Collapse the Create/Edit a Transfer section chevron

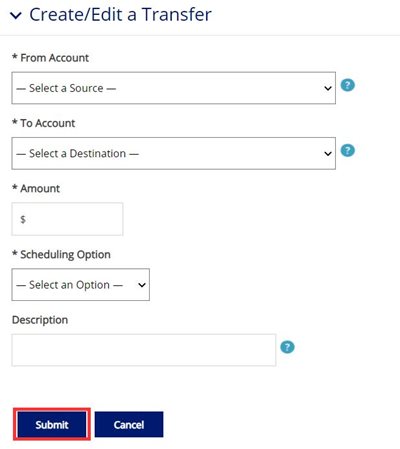pyautogui.click(x=16, y=15)
